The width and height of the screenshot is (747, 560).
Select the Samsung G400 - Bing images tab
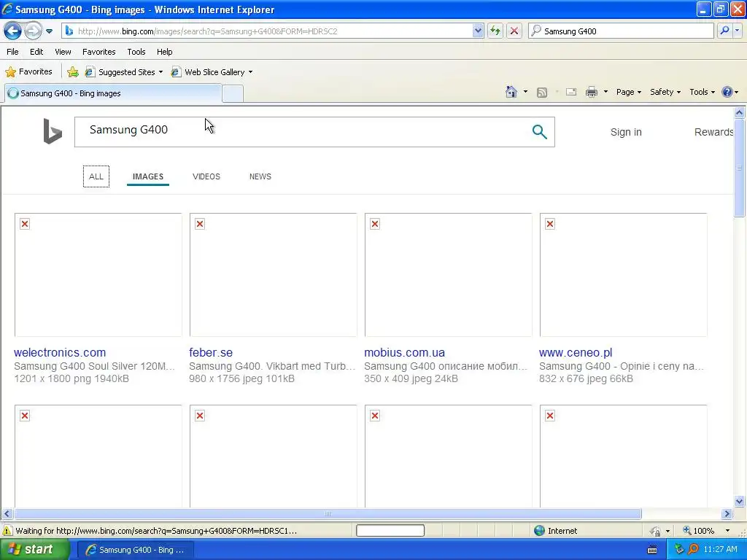click(x=113, y=93)
